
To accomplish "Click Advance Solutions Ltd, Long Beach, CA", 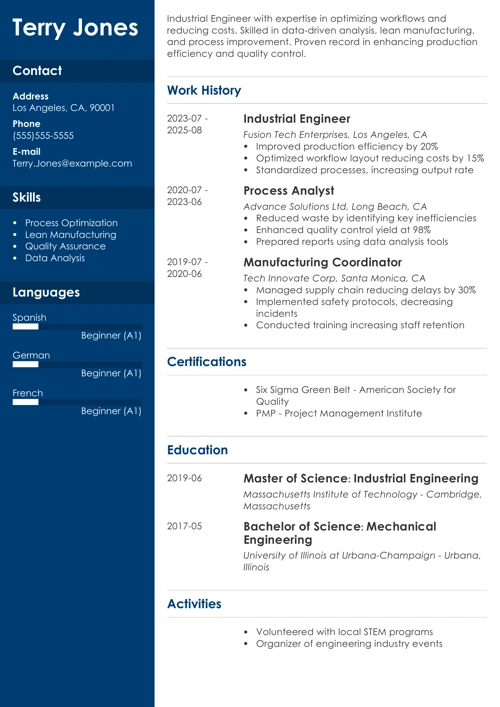I will [335, 207].
